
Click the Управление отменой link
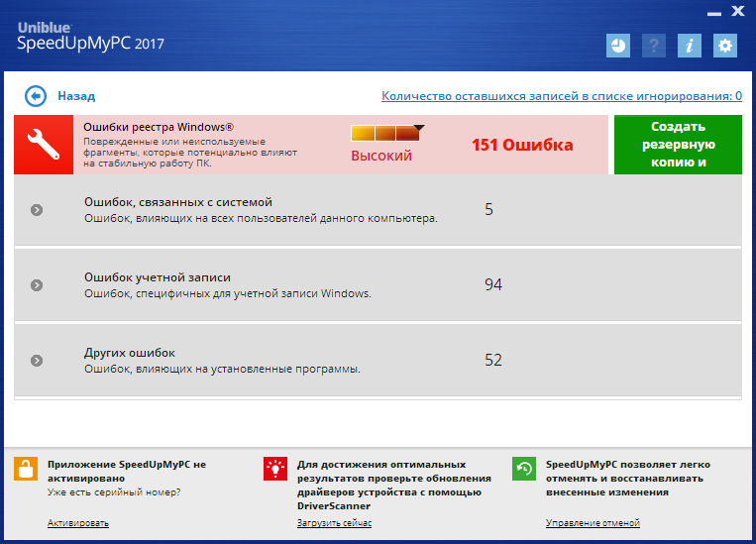pos(593,523)
